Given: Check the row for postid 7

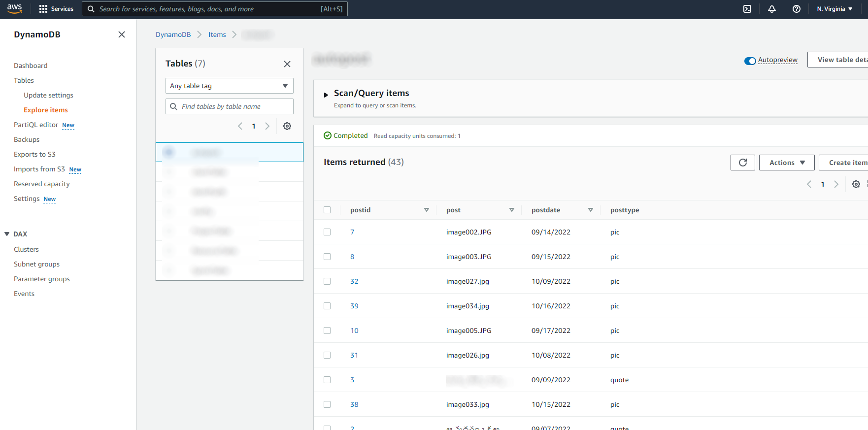Looking at the screenshot, I should coord(327,232).
